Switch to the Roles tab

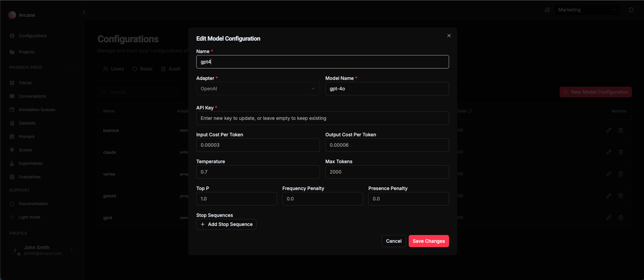(143, 69)
